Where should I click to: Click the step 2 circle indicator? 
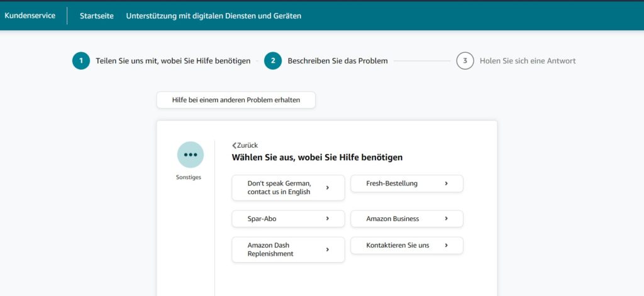coord(273,61)
